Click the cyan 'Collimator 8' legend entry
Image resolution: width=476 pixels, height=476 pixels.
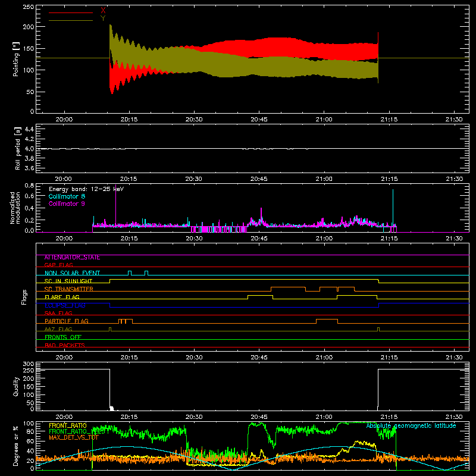click(67, 196)
